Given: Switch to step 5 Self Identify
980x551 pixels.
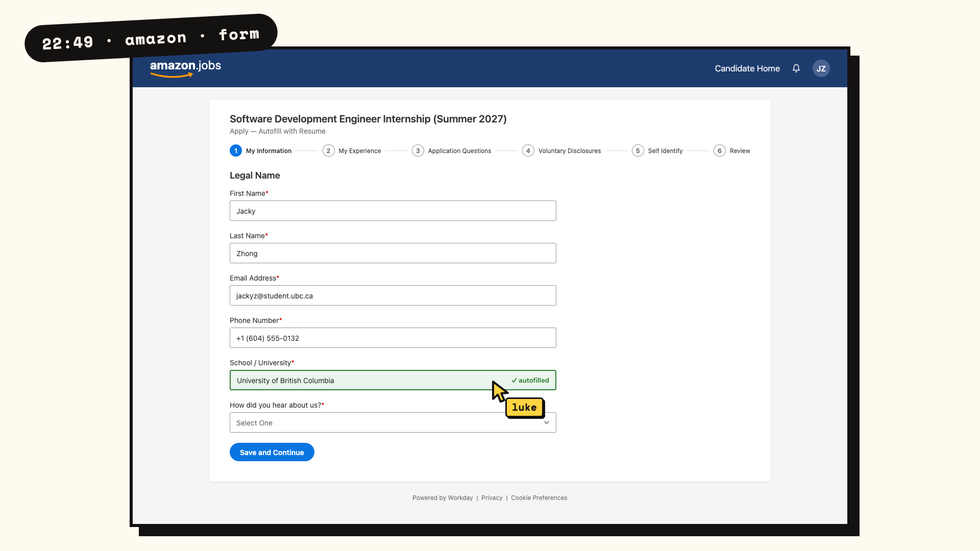Looking at the screenshot, I should 657,151.
